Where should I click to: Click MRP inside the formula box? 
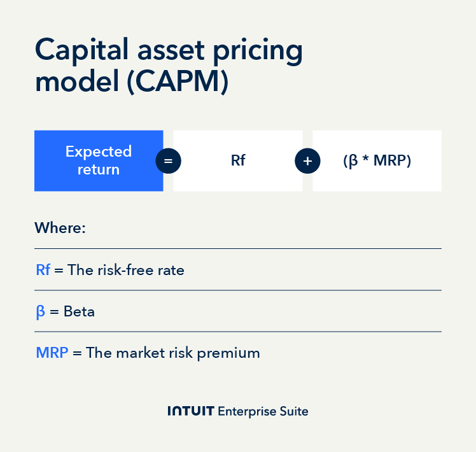click(389, 161)
